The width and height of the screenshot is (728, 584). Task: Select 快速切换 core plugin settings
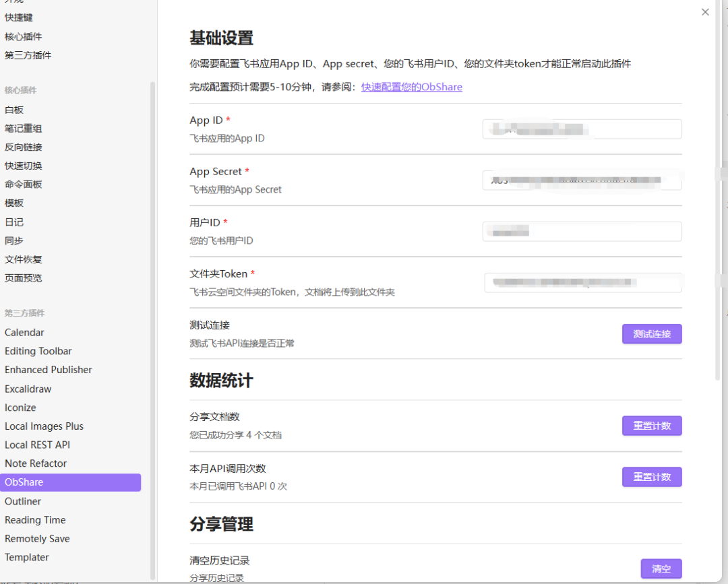coord(23,166)
